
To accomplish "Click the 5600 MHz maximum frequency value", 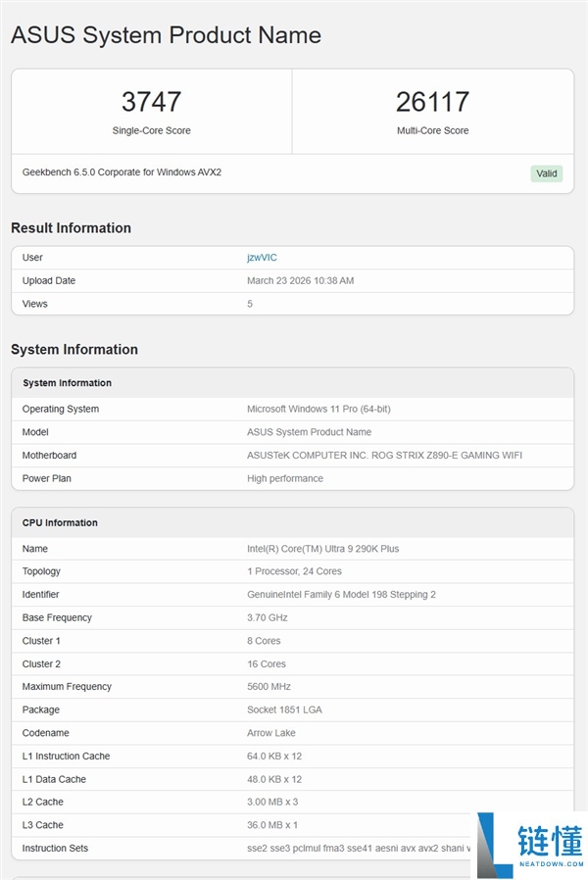I will pos(269,686).
